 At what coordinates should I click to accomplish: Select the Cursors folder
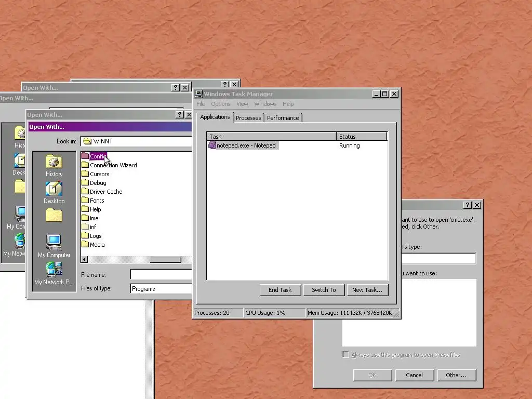point(96,174)
